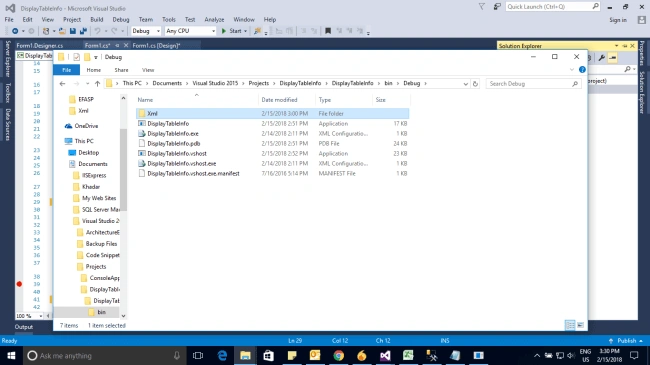Expand the address bar history dropdown
Screen dimensions: 650x365
point(466,84)
